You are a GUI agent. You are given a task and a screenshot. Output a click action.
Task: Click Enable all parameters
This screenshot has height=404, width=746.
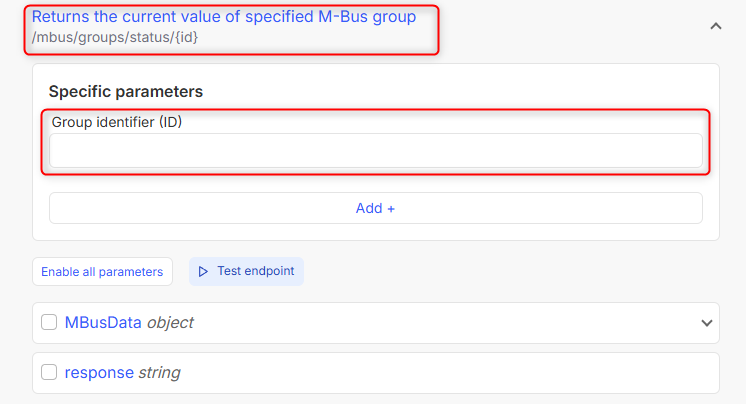(x=102, y=272)
